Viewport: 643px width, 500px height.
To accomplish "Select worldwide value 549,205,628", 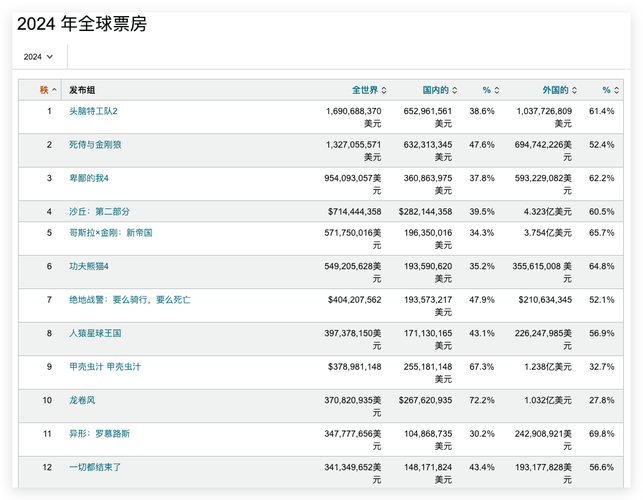I will (x=349, y=267).
